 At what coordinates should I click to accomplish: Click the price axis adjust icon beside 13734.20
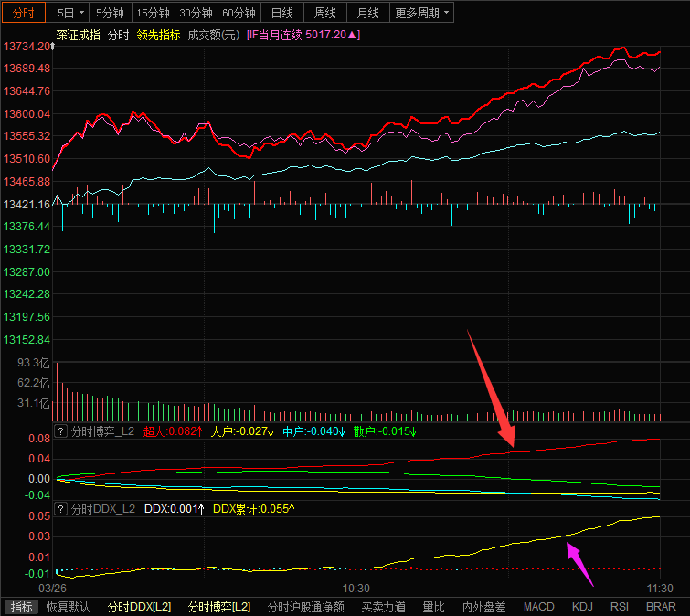point(52,47)
